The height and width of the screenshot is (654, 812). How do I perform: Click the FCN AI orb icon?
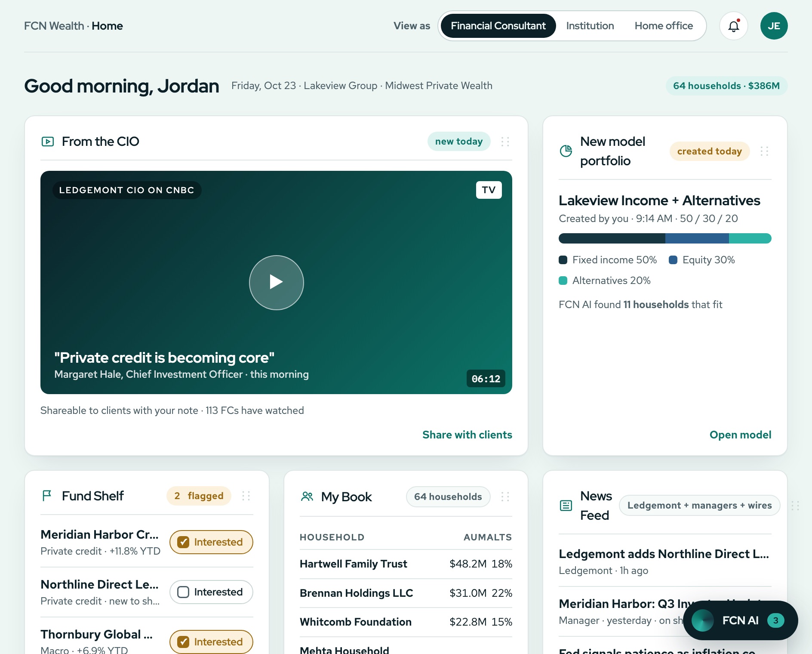[702, 620]
